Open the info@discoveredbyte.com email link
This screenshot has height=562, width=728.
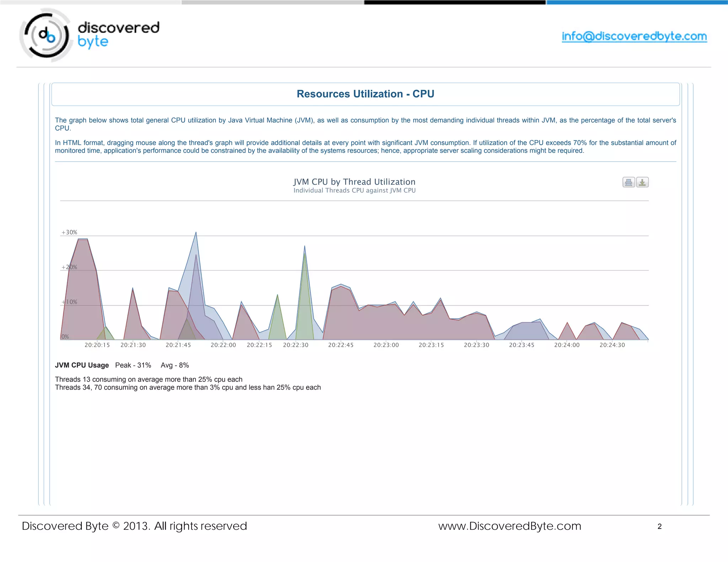tap(634, 36)
